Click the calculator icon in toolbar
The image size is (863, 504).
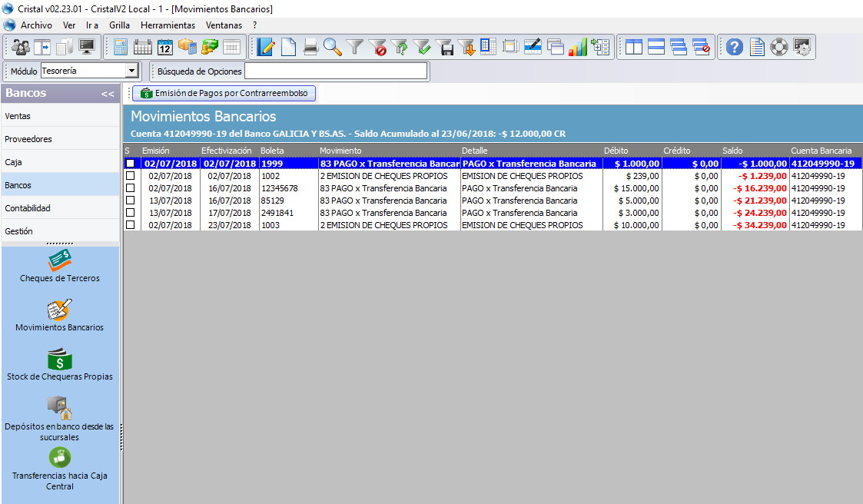[121, 47]
